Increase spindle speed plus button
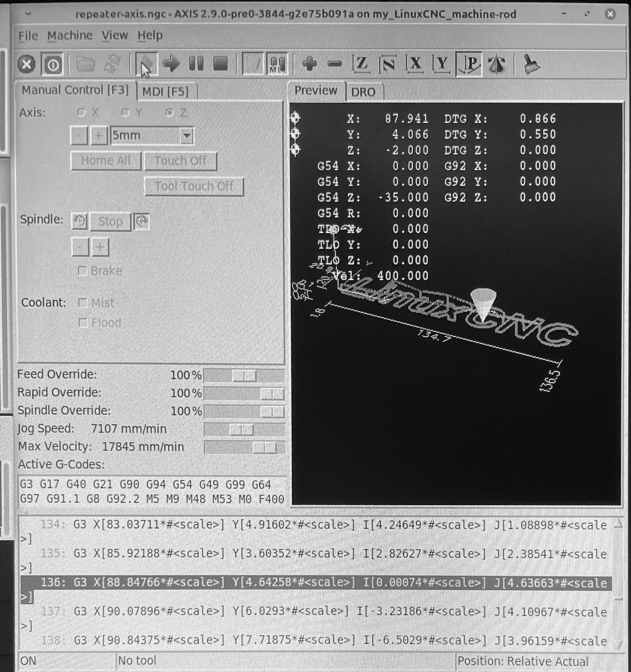This screenshot has height=672, width=631. tap(100, 247)
